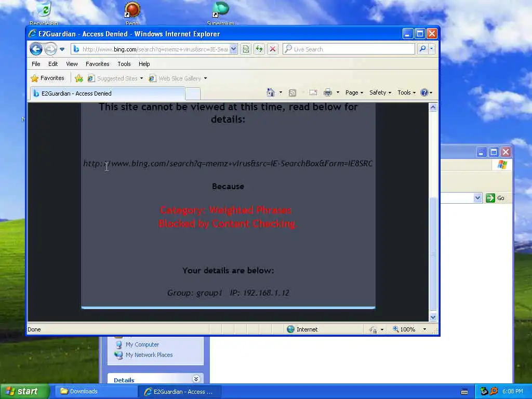Image resolution: width=532 pixels, height=399 pixels.
Task: Run search with the magnifier button
Action: [423, 49]
